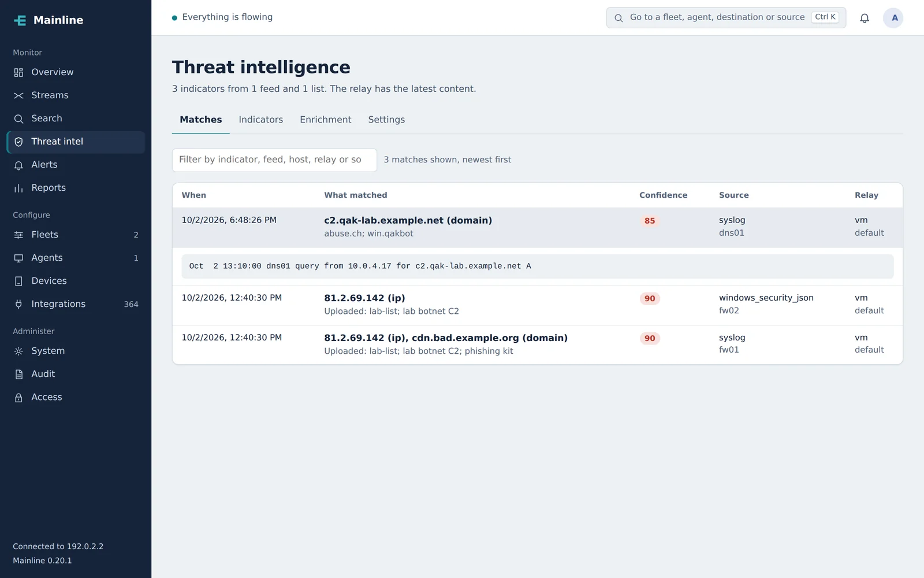This screenshot has width=924, height=578.
Task: Click the fw02 source host text
Action: click(729, 310)
